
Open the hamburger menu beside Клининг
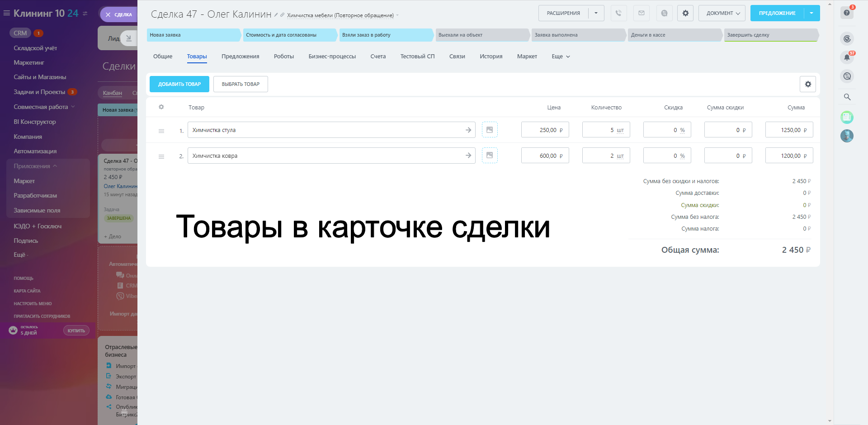[x=6, y=13]
